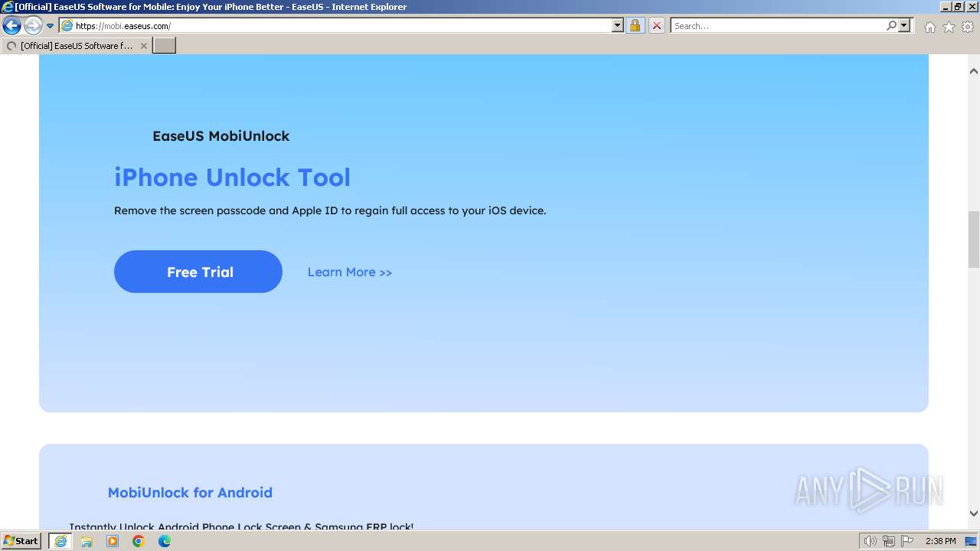Click the volume speaker tray icon

click(870, 541)
